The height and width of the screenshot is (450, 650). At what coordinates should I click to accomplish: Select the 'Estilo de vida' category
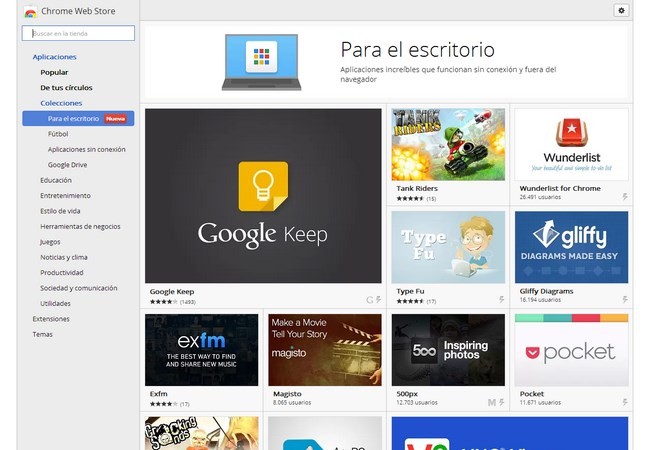point(60,211)
